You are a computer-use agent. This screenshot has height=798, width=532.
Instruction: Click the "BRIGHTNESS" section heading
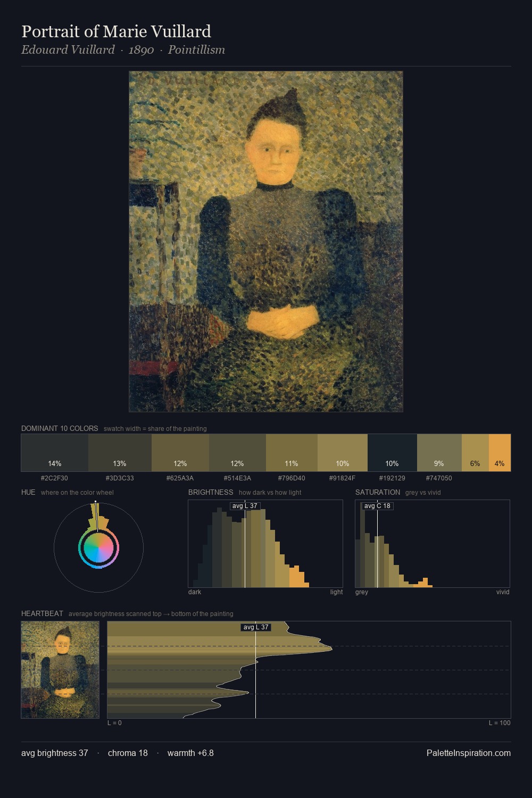[x=211, y=492]
